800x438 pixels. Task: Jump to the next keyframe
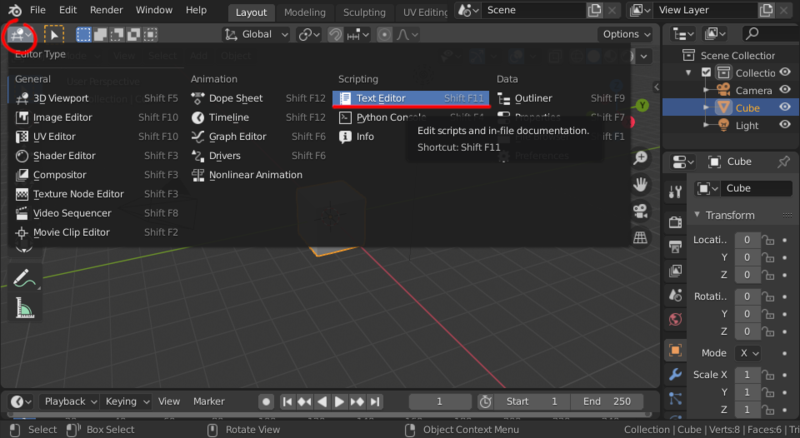[357, 402]
